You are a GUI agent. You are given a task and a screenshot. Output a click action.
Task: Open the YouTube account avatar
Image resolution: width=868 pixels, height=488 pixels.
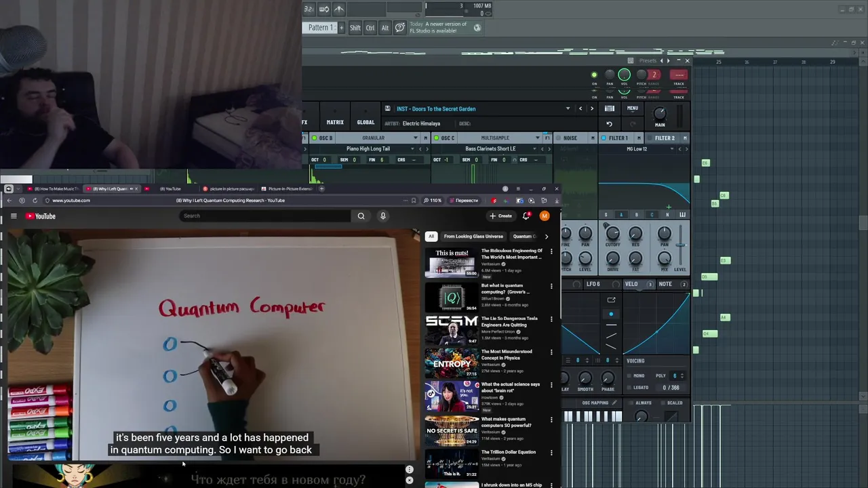click(545, 216)
